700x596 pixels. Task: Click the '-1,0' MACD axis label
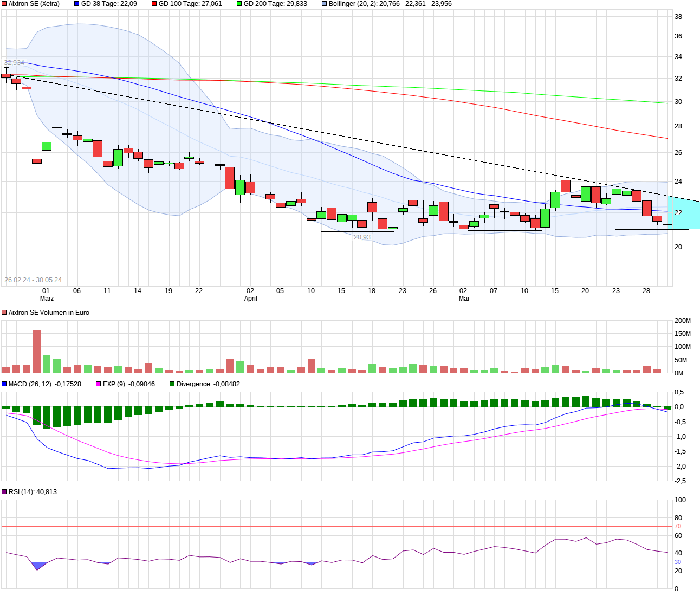(680, 437)
